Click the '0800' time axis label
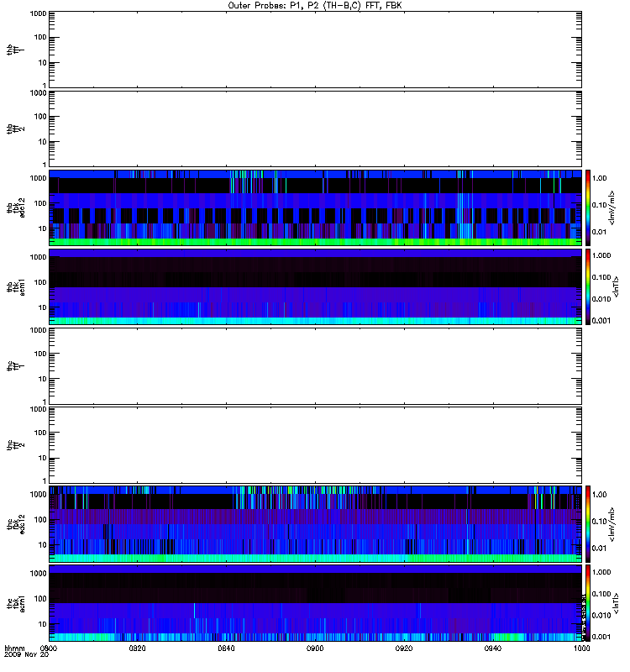The width and height of the screenshot is (630, 672). 49,648
